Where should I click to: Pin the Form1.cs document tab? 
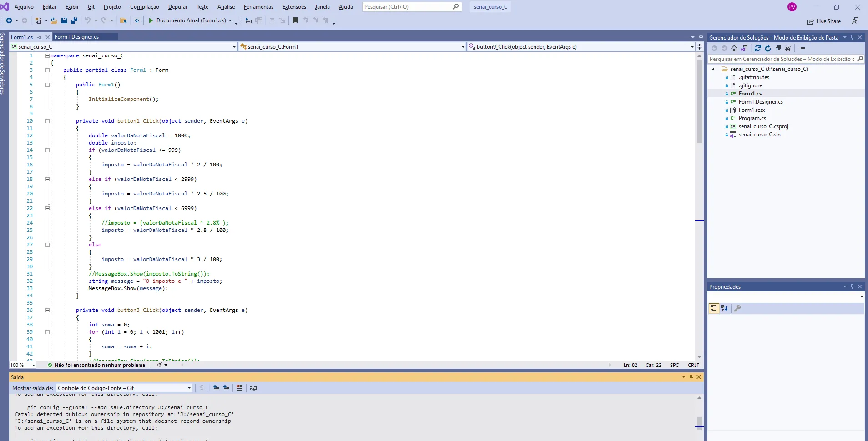point(40,37)
